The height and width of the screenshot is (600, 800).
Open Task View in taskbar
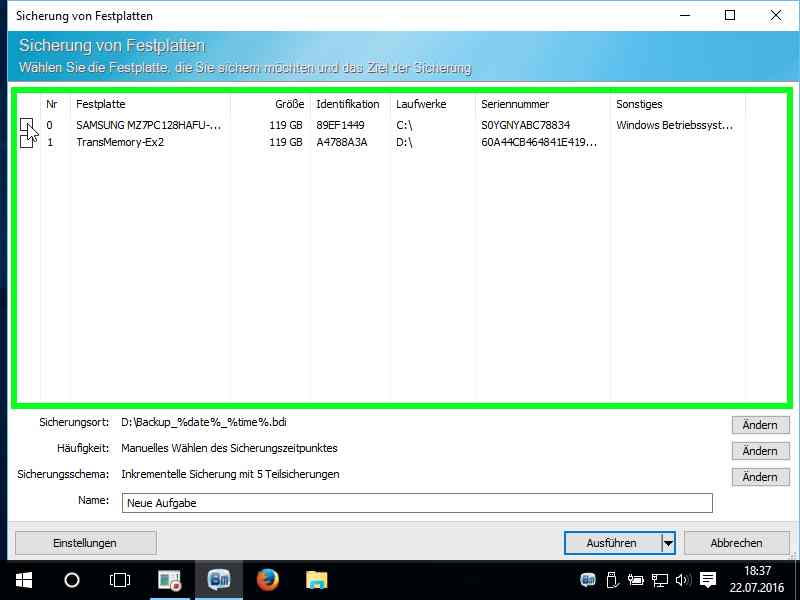[120, 580]
